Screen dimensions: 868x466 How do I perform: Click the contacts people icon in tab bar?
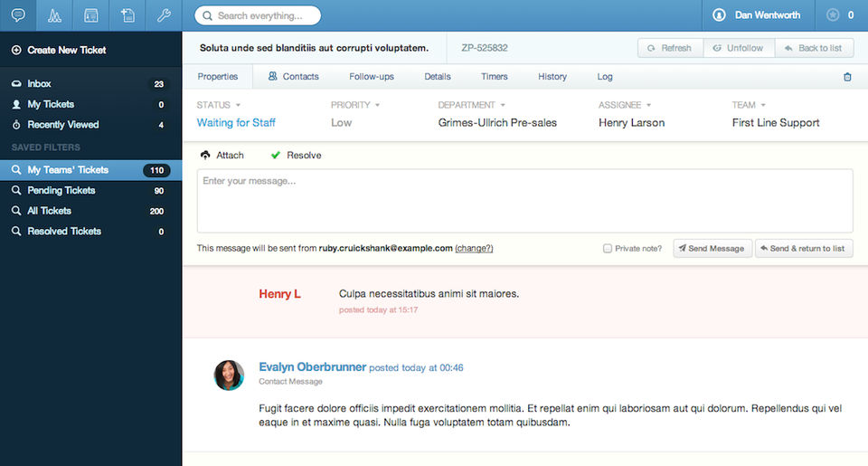[272, 76]
